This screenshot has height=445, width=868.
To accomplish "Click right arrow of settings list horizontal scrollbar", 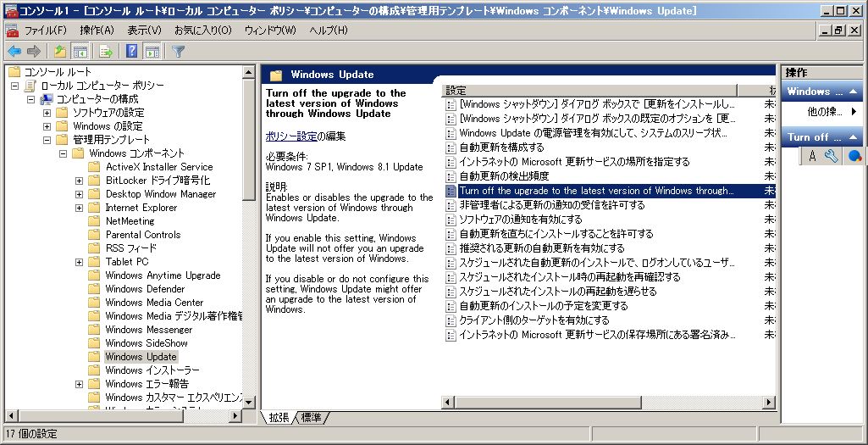I will (x=769, y=403).
